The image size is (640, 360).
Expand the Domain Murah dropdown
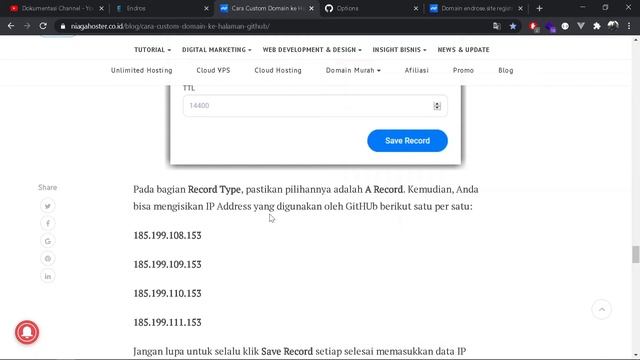click(353, 70)
